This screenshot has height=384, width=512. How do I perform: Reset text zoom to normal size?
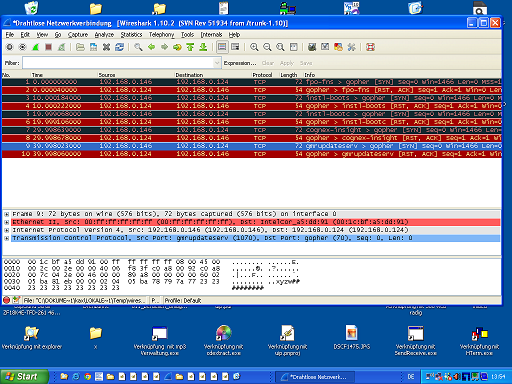pos(280,47)
